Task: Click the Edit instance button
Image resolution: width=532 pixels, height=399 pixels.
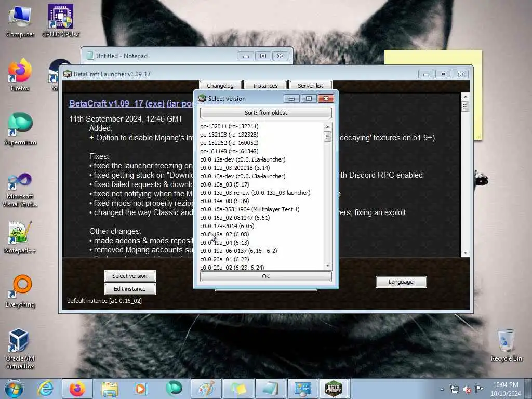Action: click(x=130, y=289)
